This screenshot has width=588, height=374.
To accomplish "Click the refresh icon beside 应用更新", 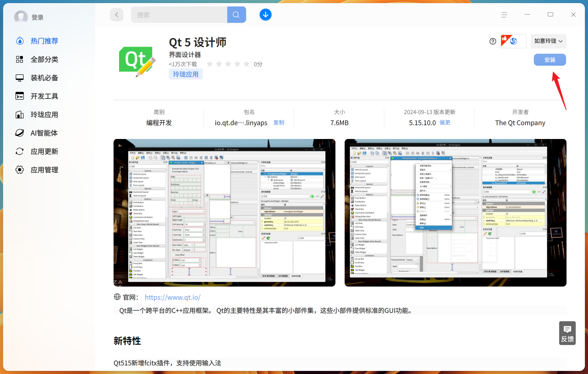I will [20, 151].
